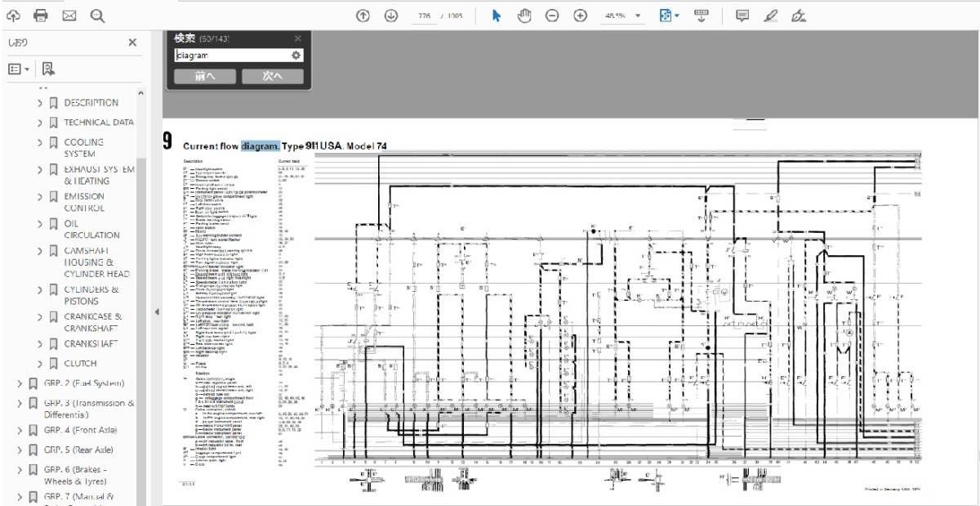Screen dimensions: 980x506
Task: Add a comment note icon
Action: pyautogui.click(x=742, y=16)
